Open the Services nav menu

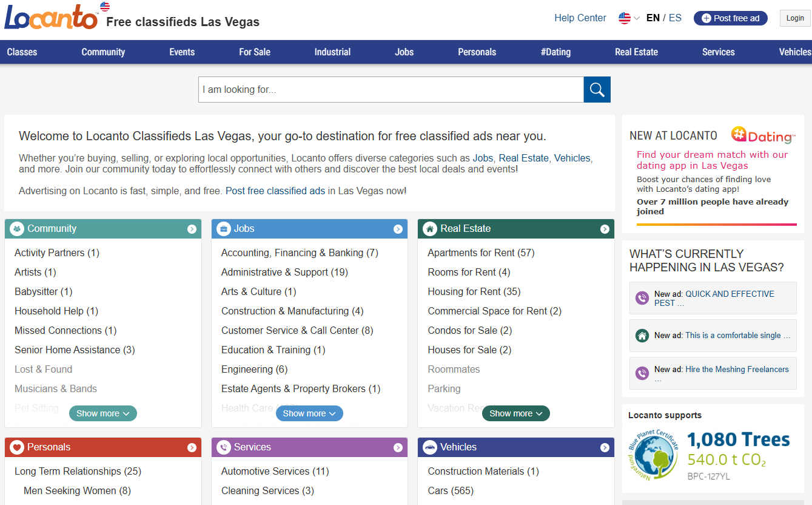[x=719, y=52]
